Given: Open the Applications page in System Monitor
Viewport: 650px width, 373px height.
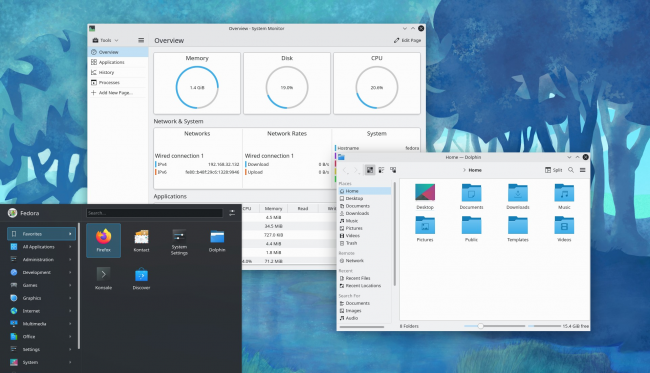Looking at the screenshot, I should tap(118, 62).
